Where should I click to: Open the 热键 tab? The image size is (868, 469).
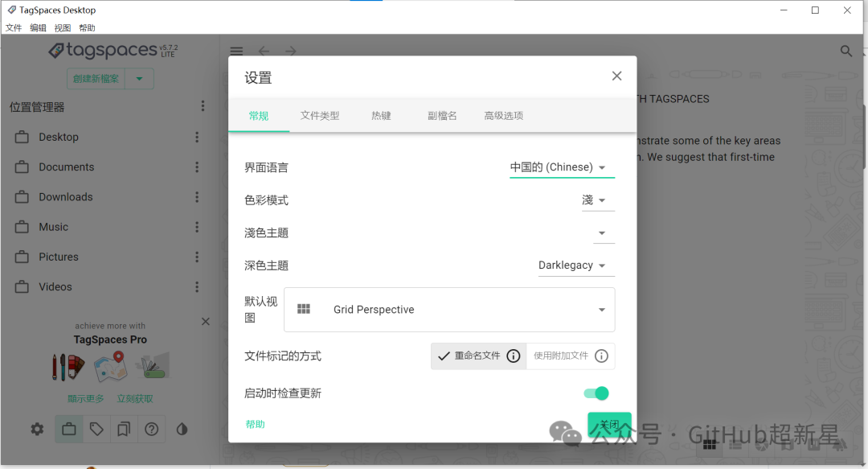(x=381, y=115)
